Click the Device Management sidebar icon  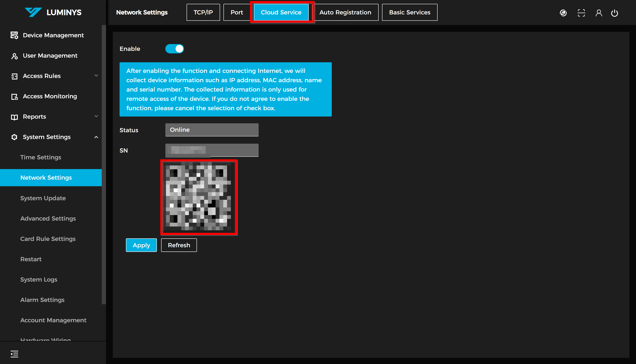click(14, 35)
